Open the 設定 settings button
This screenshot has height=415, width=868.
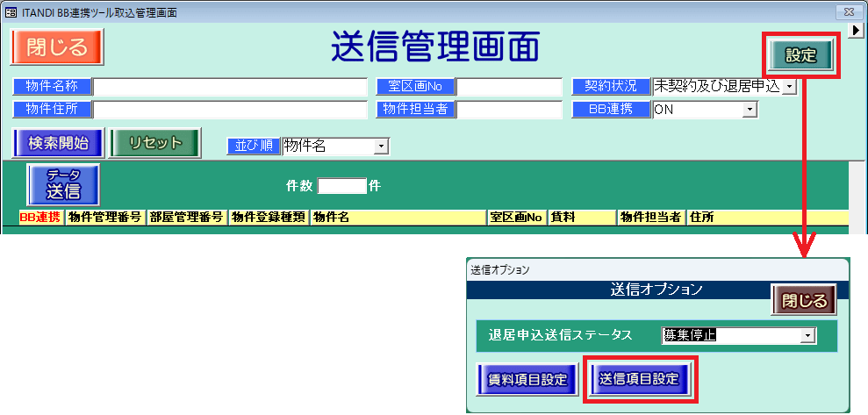pyautogui.click(x=800, y=56)
